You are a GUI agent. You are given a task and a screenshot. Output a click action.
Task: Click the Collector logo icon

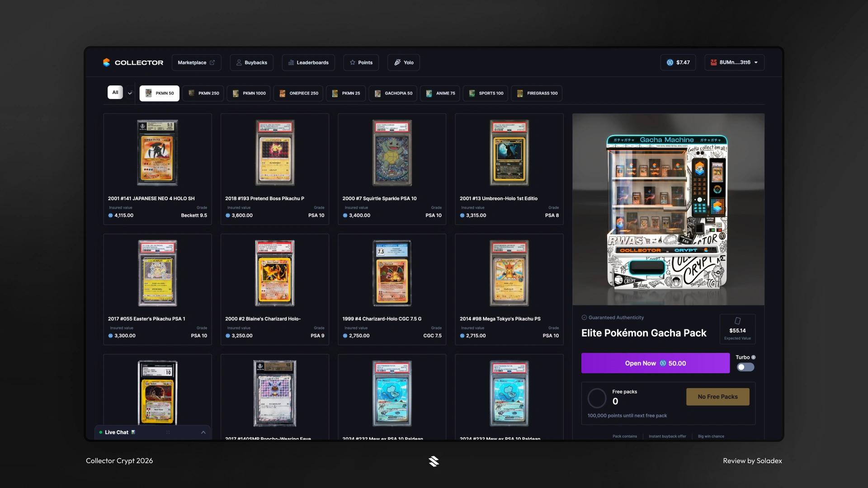pyautogui.click(x=106, y=62)
